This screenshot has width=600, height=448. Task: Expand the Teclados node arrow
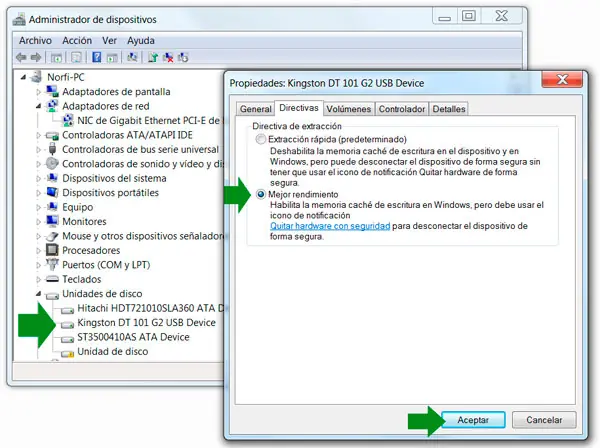pos(38,279)
